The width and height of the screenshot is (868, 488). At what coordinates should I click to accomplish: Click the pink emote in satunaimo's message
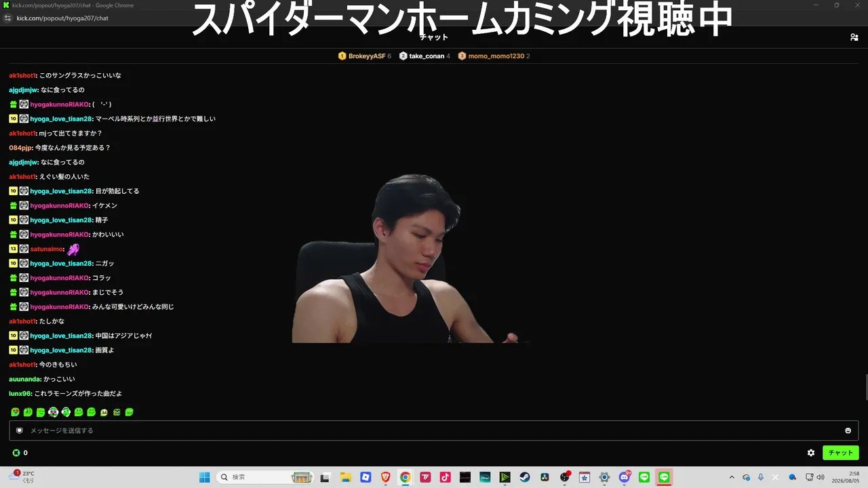coord(73,249)
